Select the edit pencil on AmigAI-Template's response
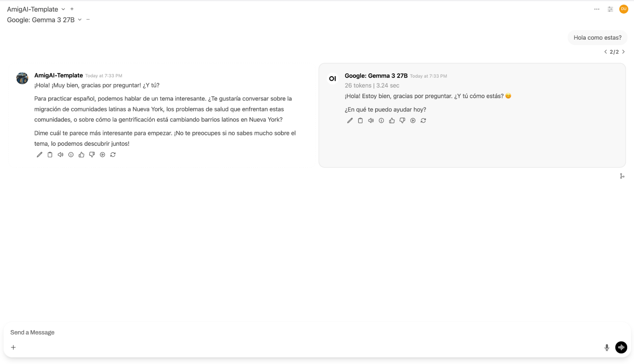 39,154
